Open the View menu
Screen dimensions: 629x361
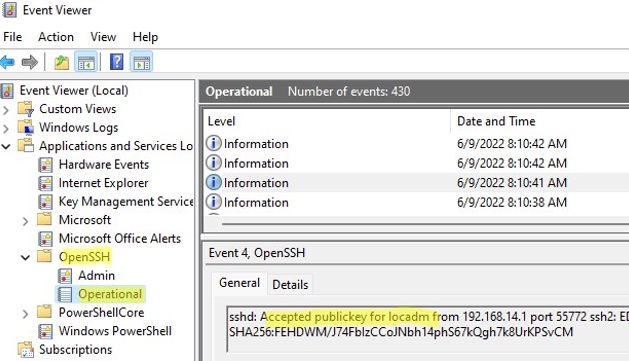click(x=103, y=37)
